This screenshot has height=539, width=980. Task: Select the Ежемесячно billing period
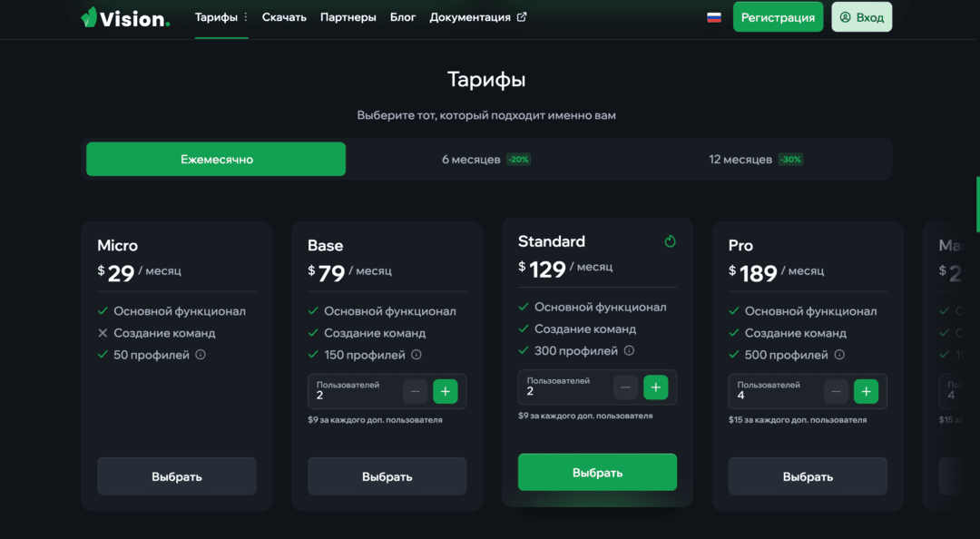click(216, 159)
